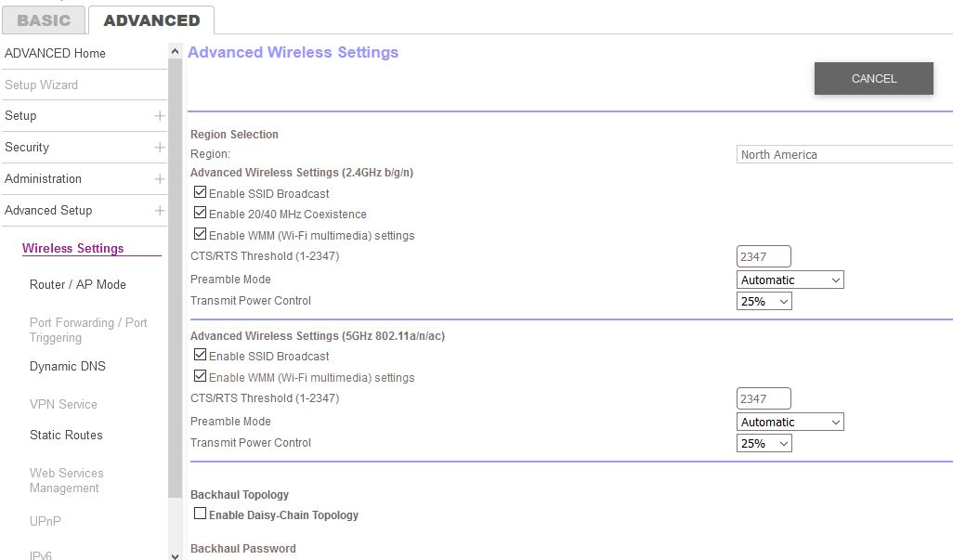Click the CANCEL button
The image size is (953, 560).
[x=872, y=79]
